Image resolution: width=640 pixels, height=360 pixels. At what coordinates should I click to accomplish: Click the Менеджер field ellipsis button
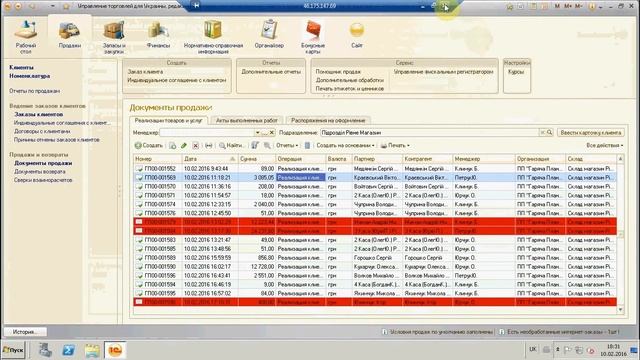coord(265,133)
